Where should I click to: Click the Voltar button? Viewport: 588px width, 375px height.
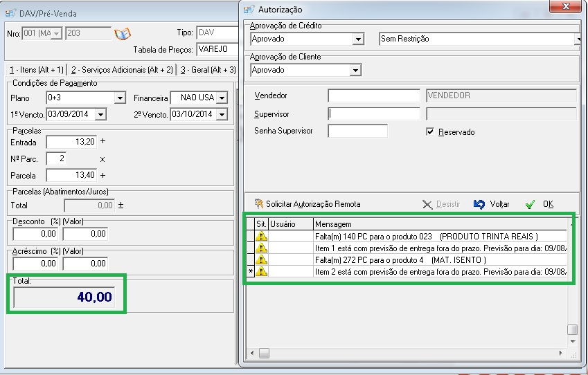pos(491,204)
